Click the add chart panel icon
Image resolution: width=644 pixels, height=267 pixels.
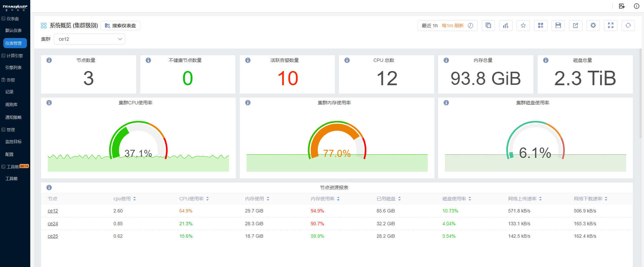(506, 26)
